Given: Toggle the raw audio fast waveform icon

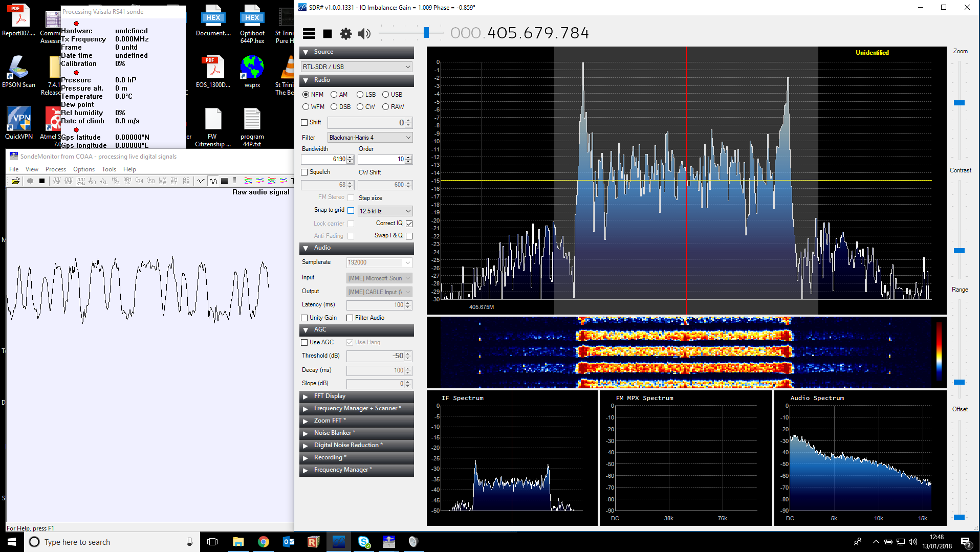Looking at the screenshot, I should point(213,181).
